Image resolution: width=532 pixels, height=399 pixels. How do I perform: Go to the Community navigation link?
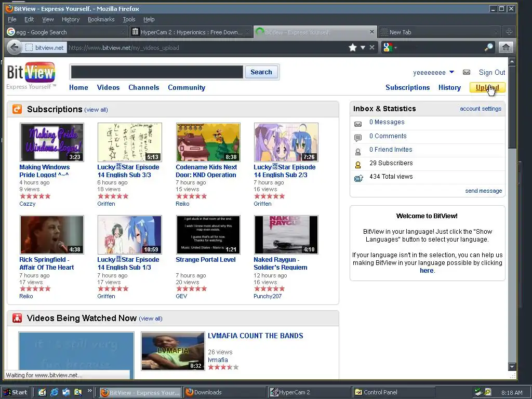pyautogui.click(x=187, y=87)
